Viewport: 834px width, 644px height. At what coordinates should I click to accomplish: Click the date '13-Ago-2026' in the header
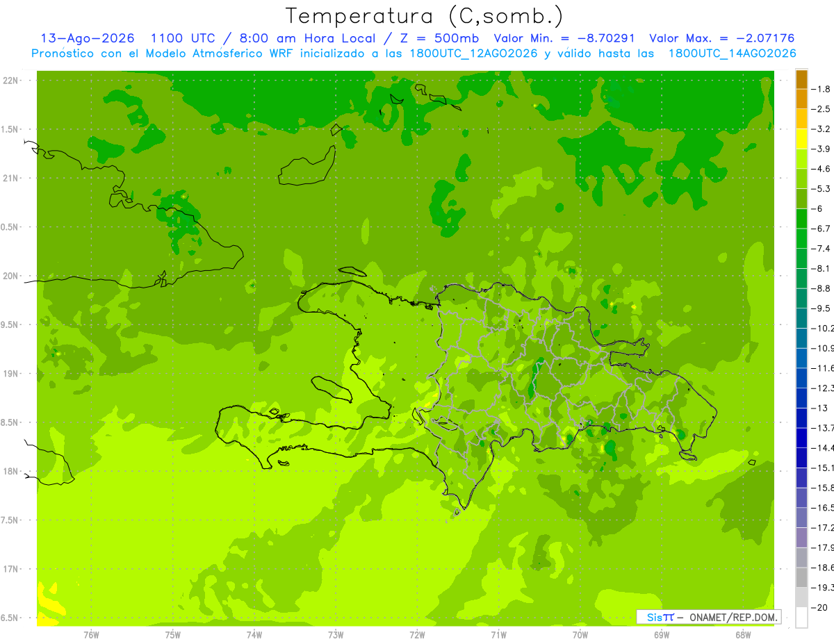tap(88, 38)
